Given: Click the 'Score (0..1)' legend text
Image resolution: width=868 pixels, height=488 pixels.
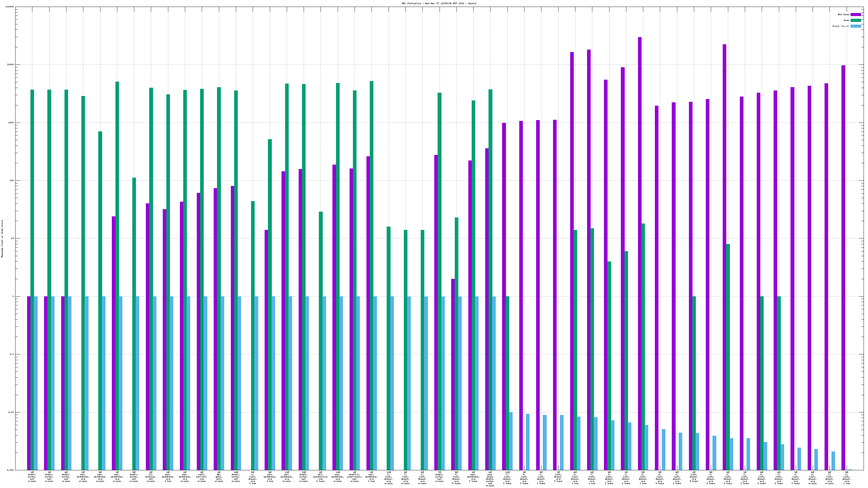Looking at the screenshot, I should point(841,26).
